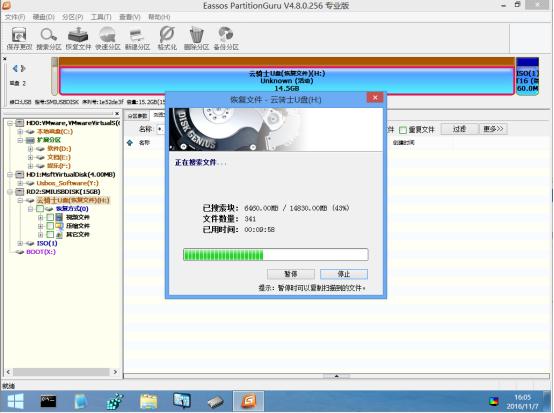The width and height of the screenshot is (554, 413).
Task: Open the File Explorer folder taskbar icon
Action: coord(149,402)
